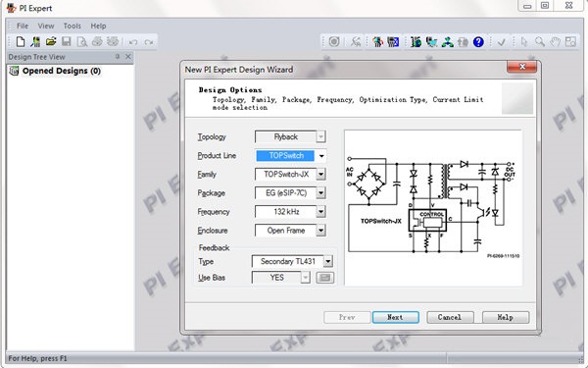Open the Frequency dropdown

click(x=320, y=212)
